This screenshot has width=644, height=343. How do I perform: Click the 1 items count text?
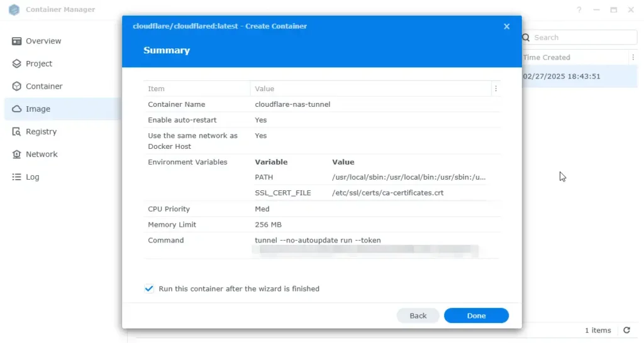pyautogui.click(x=597, y=330)
